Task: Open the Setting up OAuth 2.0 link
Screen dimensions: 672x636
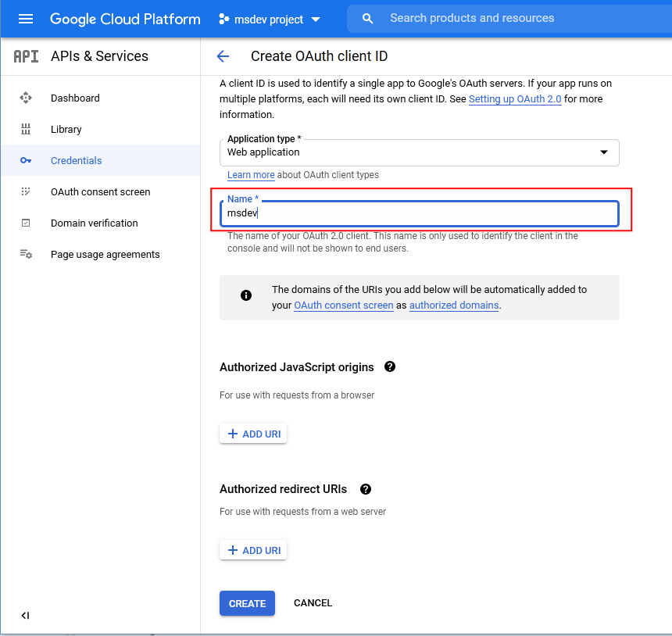Action: [x=515, y=99]
